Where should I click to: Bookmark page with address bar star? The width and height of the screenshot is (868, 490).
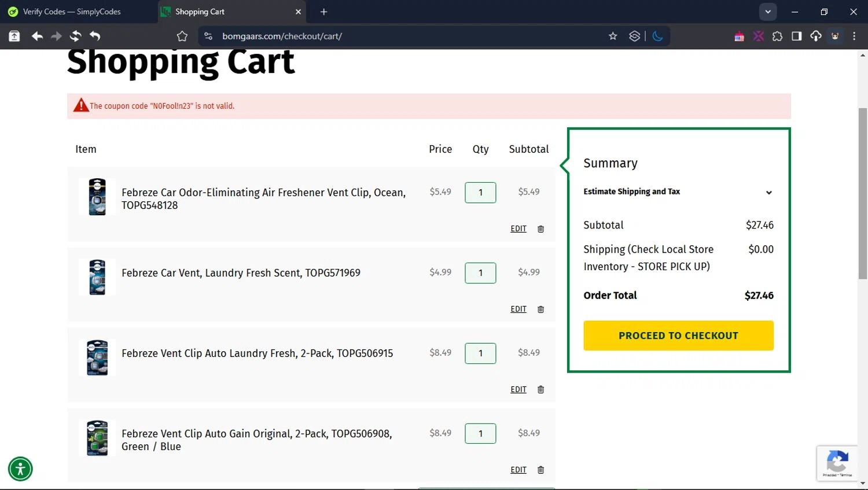point(613,36)
